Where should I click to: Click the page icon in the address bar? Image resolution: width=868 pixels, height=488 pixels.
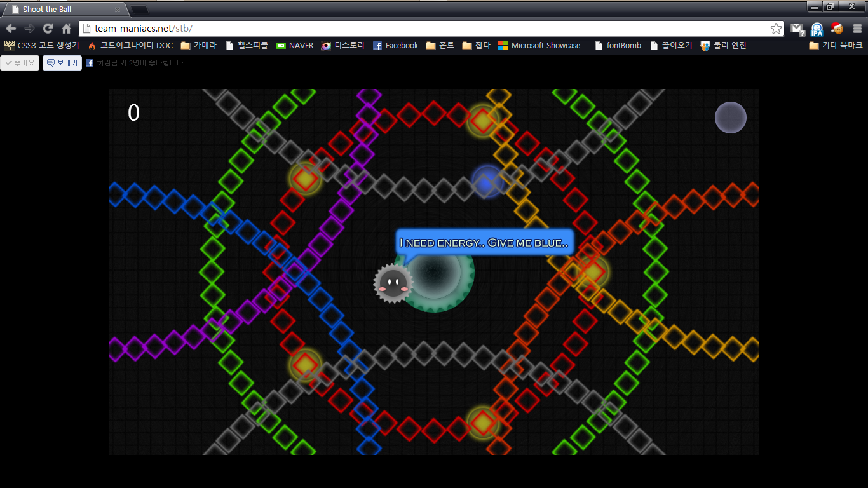click(x=87, y=29)
